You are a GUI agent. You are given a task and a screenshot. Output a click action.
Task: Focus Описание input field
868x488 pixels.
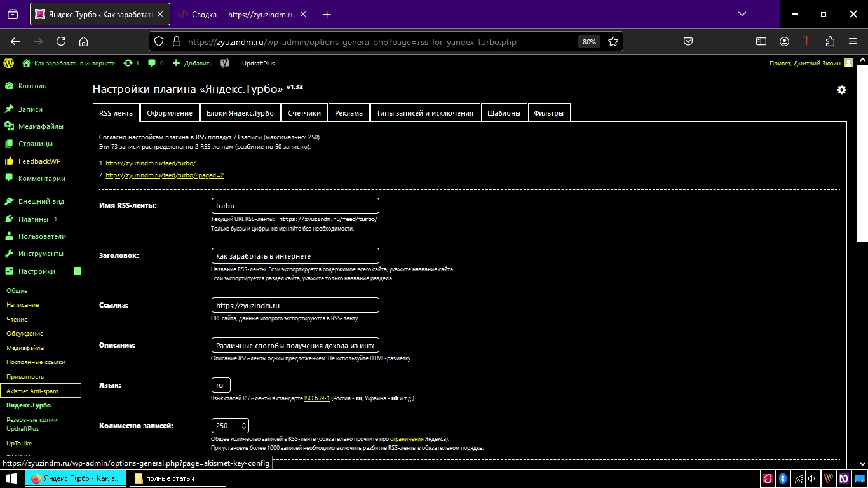(x=295, y=345)
